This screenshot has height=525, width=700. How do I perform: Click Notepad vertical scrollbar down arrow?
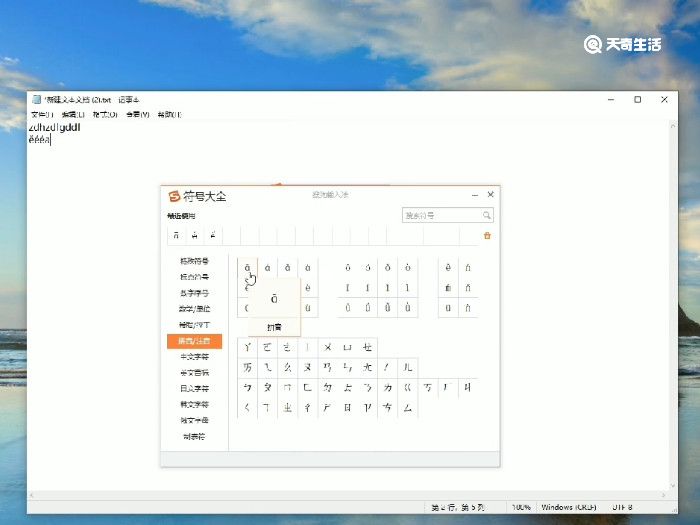[x=672, y=486]
